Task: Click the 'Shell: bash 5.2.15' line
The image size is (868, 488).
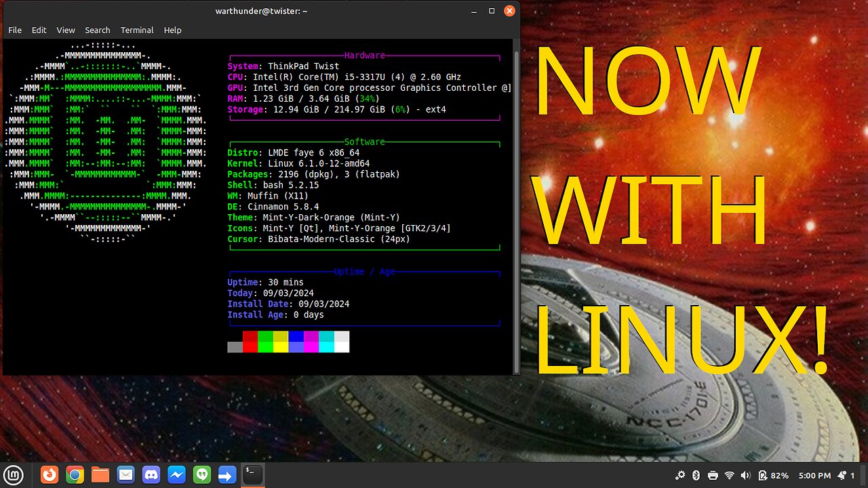Action: (x=273, y=185)
